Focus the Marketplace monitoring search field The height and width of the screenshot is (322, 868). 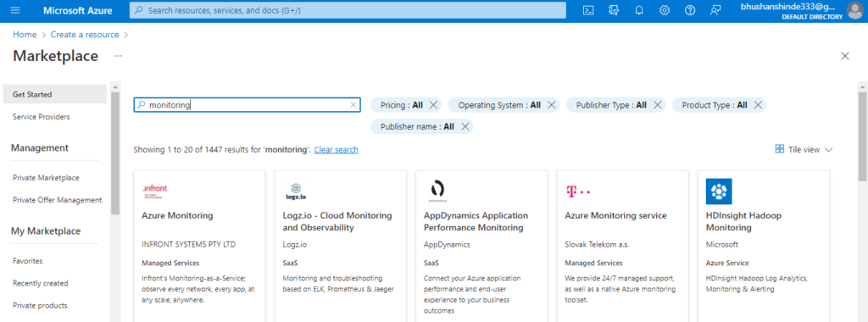tap(247, 105)
